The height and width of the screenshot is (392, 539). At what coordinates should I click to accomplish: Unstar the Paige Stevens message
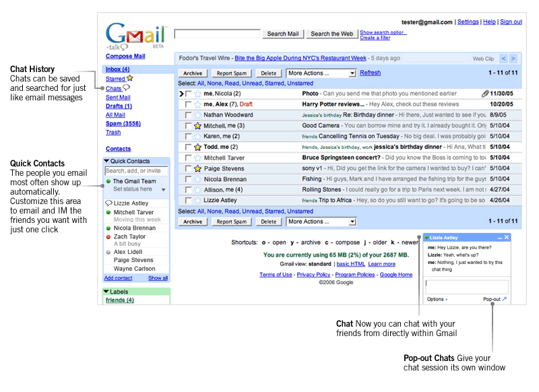[197, 168]
